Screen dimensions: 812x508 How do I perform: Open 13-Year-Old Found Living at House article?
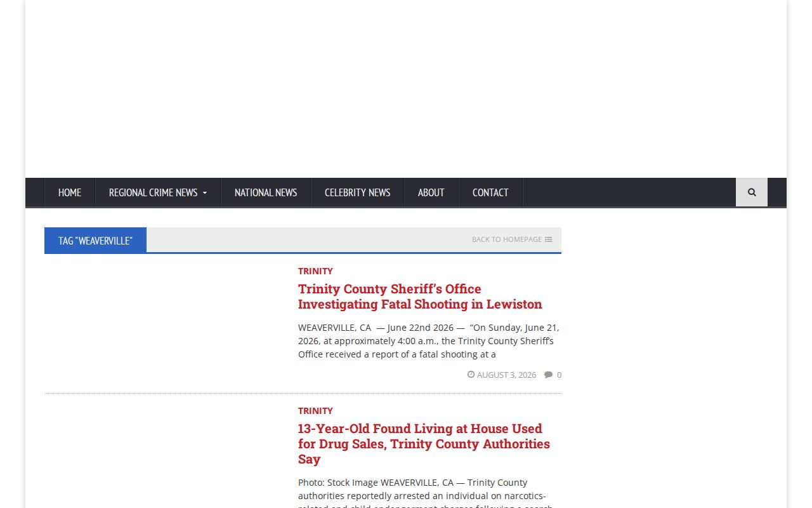[x=424, y=444]
